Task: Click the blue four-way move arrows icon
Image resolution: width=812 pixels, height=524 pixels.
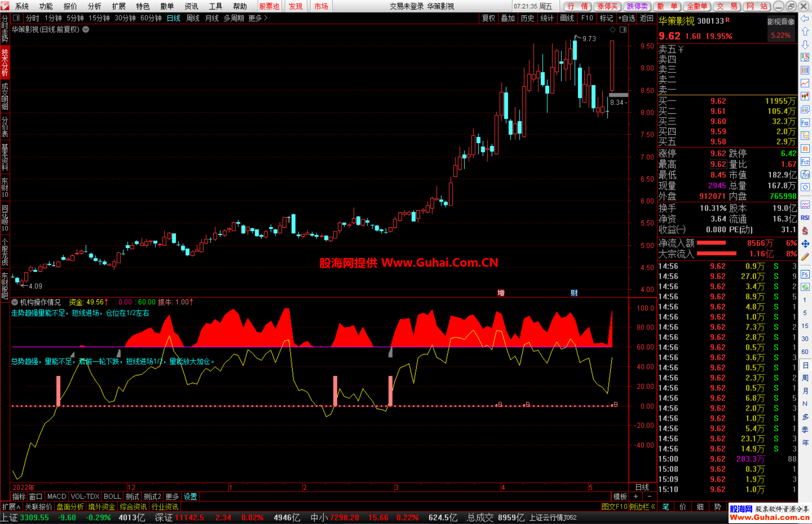Action: (805, 244)
